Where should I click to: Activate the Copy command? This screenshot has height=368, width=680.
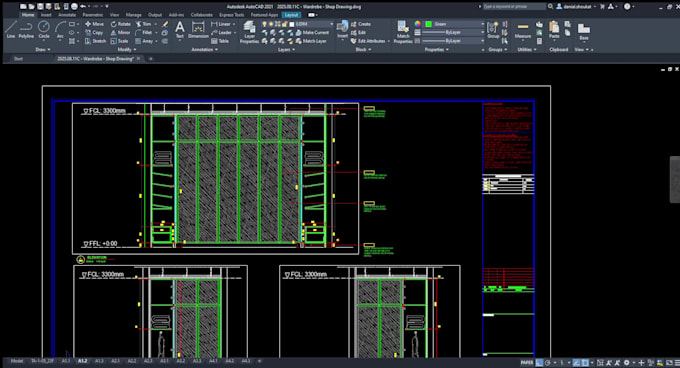pos(94,33)
